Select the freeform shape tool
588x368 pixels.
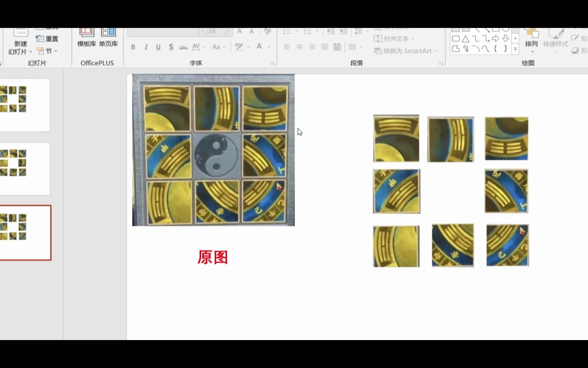(x=456, y=49)
